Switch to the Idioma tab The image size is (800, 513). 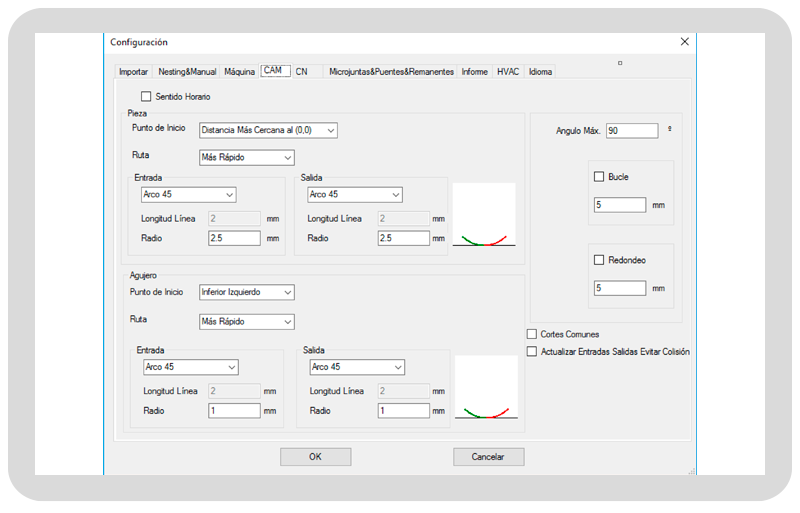point(540,71)
